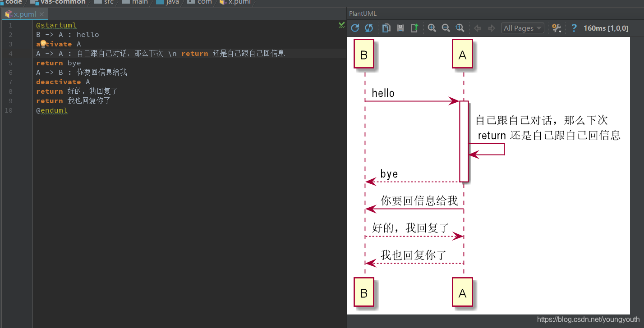
Task: Copy diagram to clipboard
Action: (386, 28)
